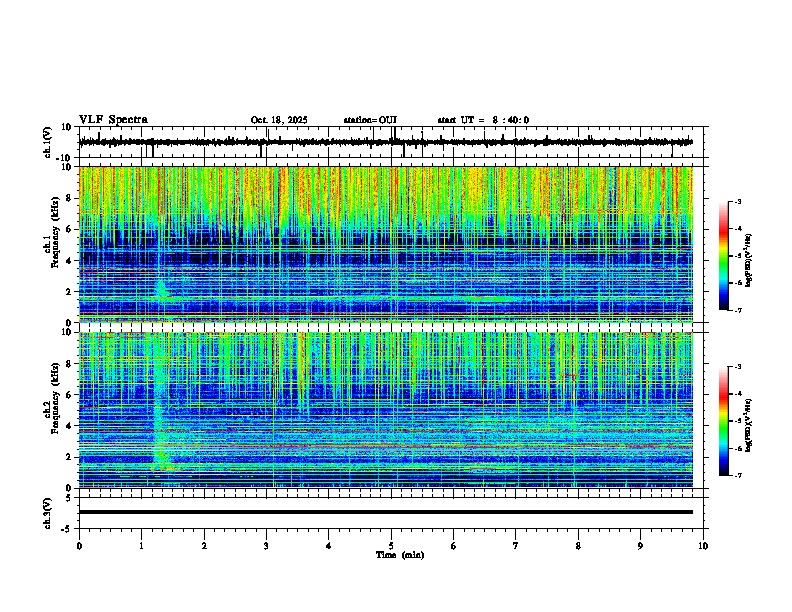792x612 pixels.
Task: Click the time axis tick label '9'
Action: click(640, 546)
